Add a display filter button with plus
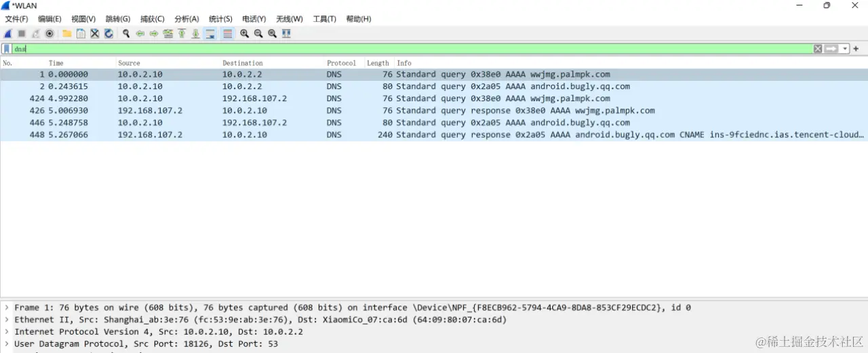868x353 pixels. pos(856,49)
